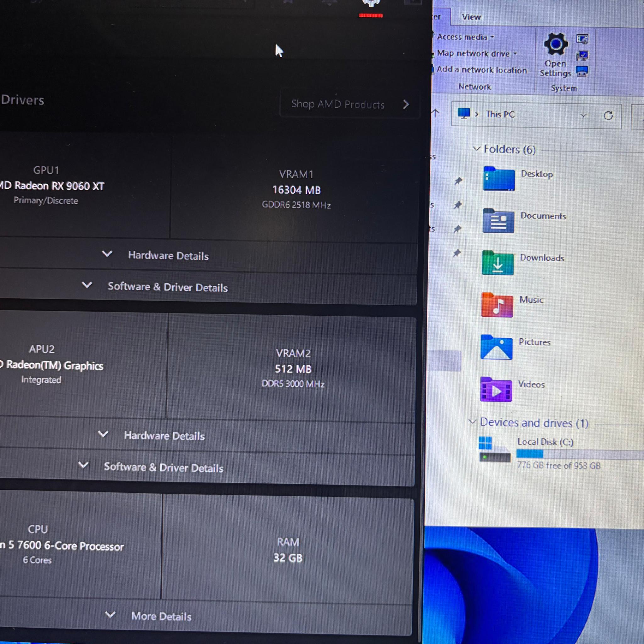Open Map network drive dropdown
Screen dimensions: 644x644
tap(477, 53)
